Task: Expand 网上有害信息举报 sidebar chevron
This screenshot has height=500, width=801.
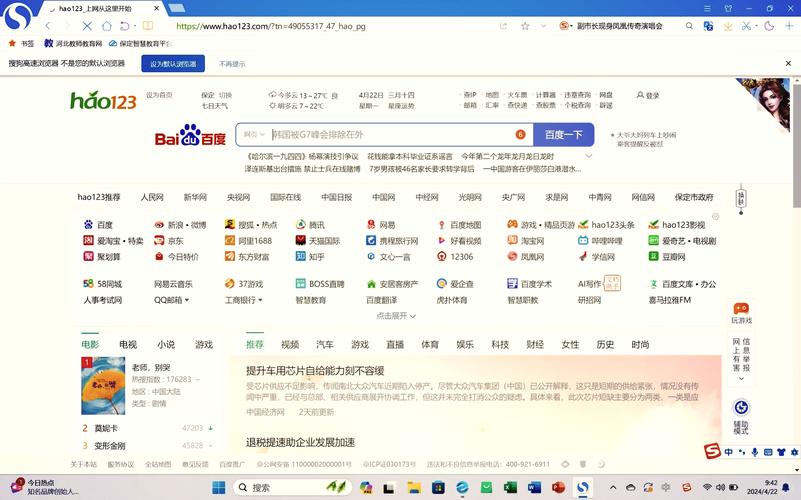Action: click(741, 379)
